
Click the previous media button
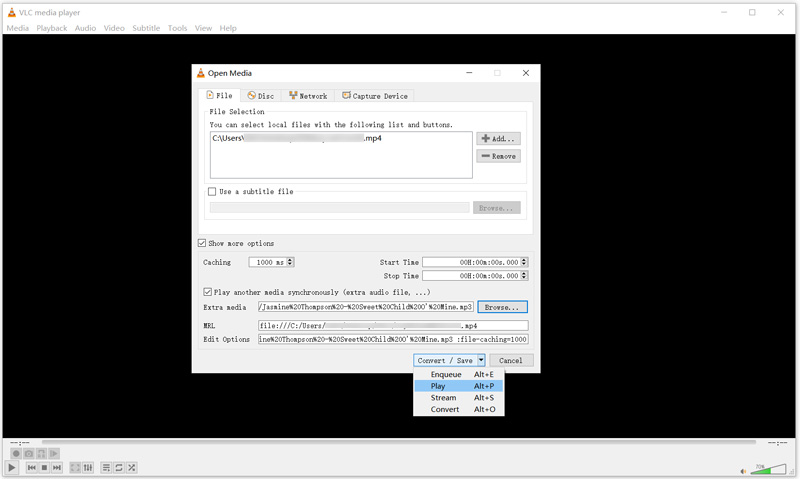pos(32,467)
